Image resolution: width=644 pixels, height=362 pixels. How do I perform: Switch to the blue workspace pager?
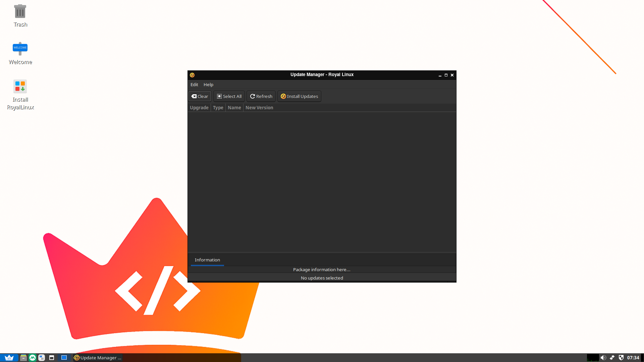tap(64, 358)
